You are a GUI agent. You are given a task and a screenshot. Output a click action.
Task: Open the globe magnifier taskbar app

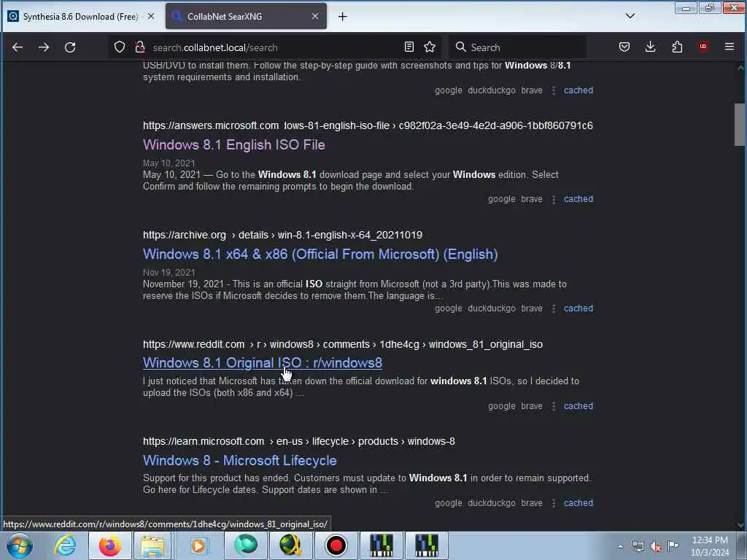[290, 545]
